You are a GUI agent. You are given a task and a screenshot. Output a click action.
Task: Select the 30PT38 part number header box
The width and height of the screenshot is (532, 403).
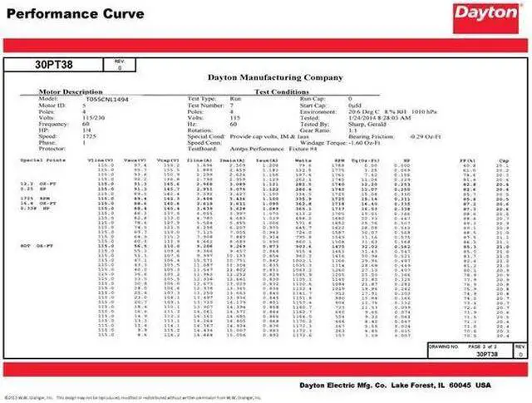click(x=56, y=63)
